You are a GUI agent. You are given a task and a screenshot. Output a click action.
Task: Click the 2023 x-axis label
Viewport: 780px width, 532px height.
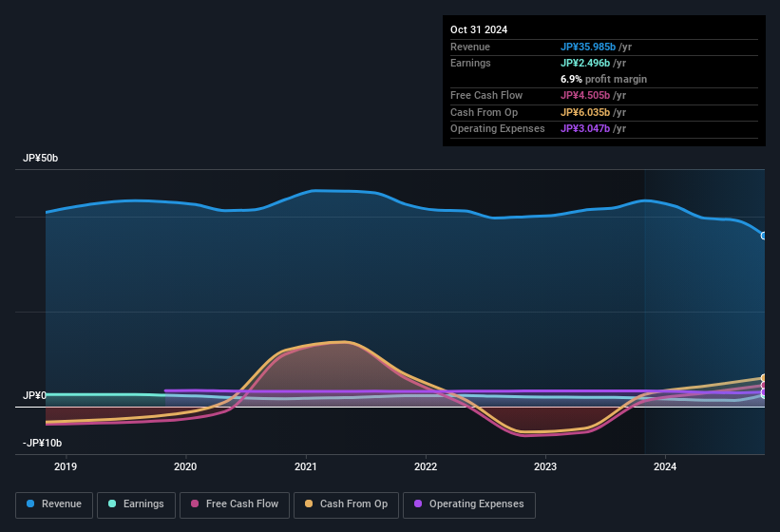click(545, 466)
